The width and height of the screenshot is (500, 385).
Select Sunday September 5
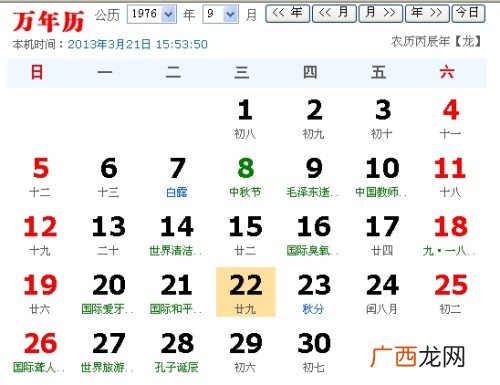coord(40,177)
